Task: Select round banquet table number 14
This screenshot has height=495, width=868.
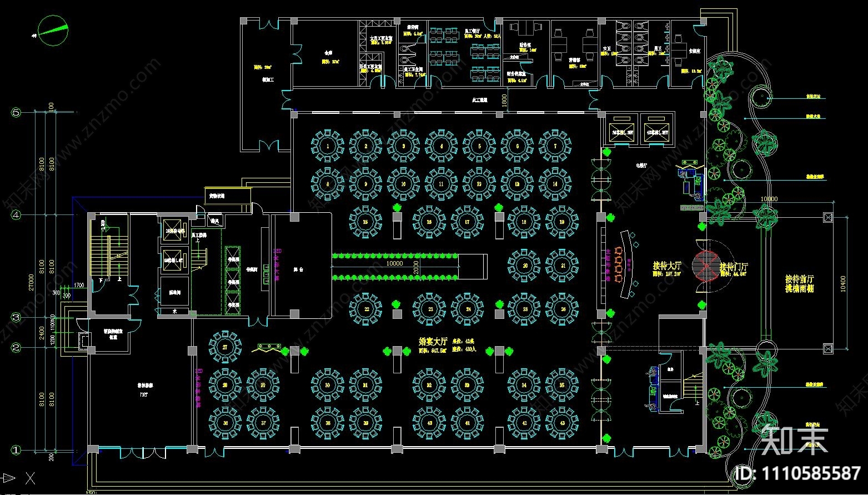Action: [555, 183]
